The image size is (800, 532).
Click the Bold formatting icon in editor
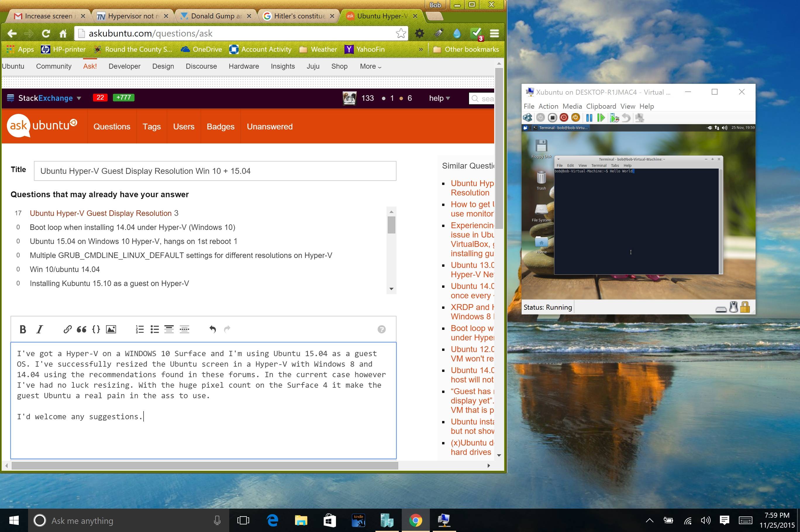click(x=23, y=329)
